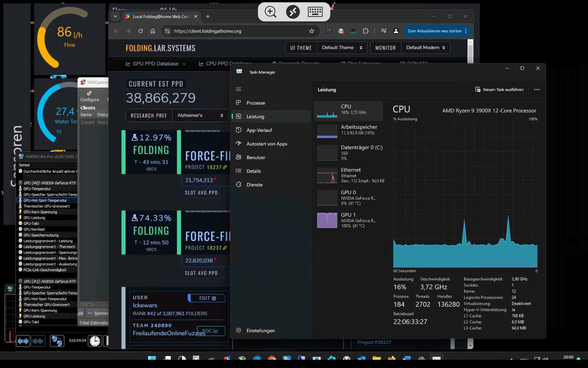This screenshot has height=368, width=588.
Task: Open Chrome media controls icon
Action: 384,31
